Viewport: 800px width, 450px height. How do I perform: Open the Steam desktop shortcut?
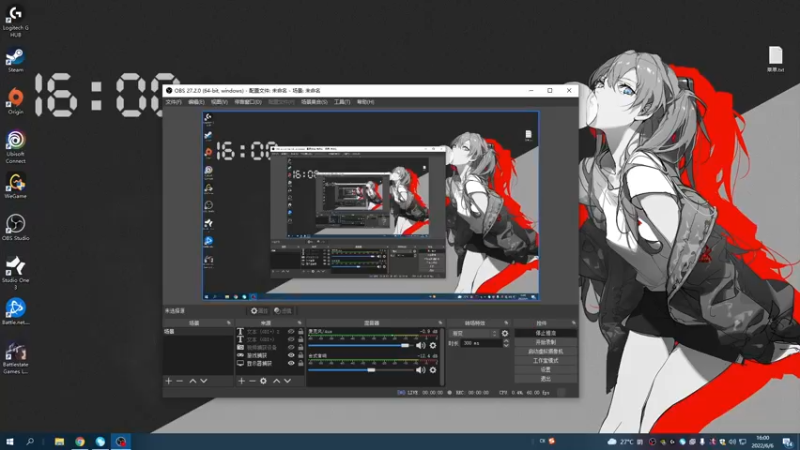point(15,60)
